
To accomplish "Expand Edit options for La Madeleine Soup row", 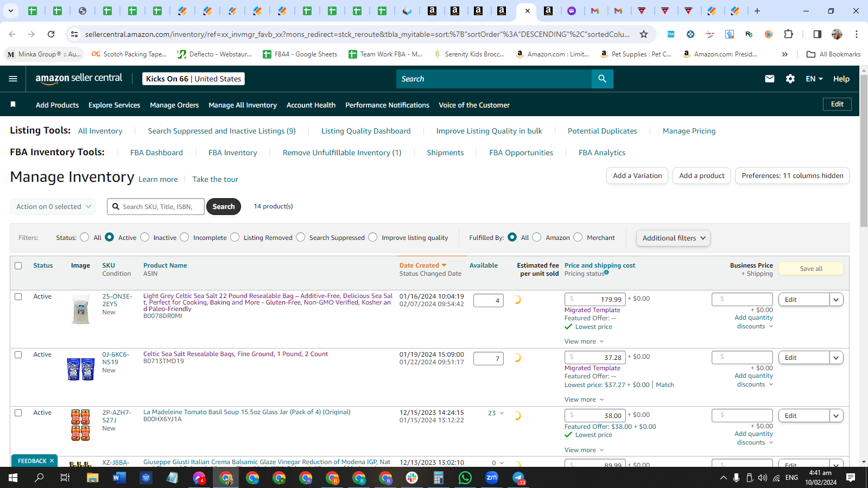I will pos(836,416).
